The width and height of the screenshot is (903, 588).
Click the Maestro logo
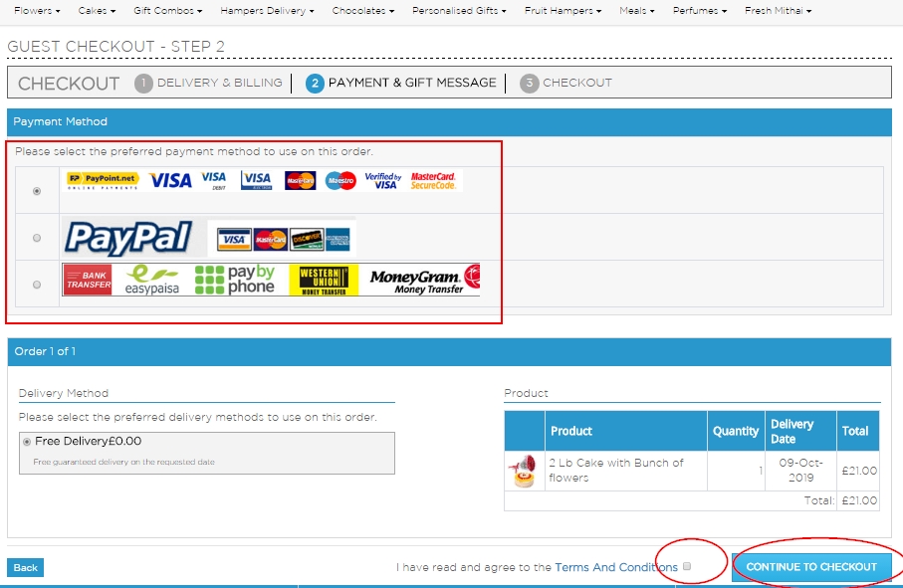click(340, 181)
